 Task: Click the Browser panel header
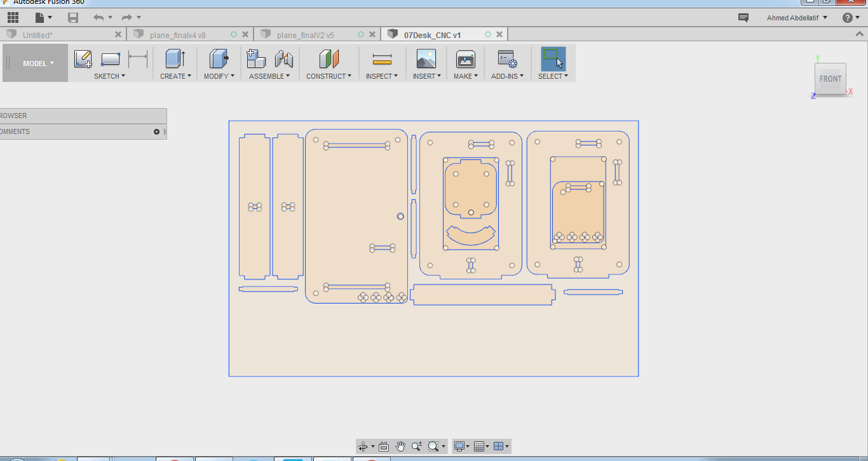83,116
